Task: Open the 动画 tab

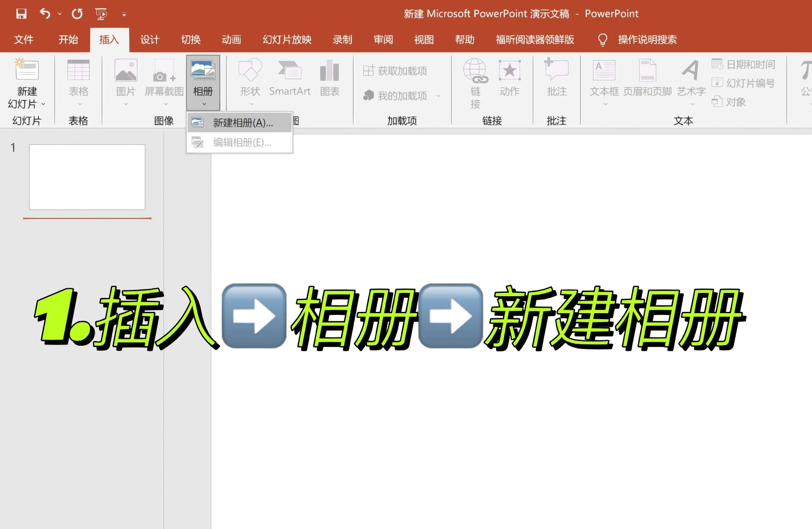Action: point(231,39)
